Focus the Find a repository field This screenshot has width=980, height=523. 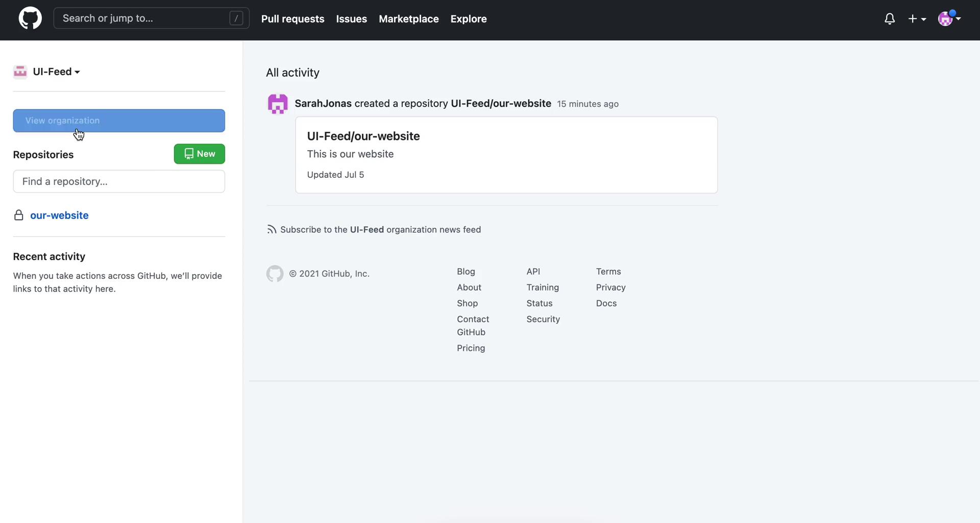(x=119, y=181)
